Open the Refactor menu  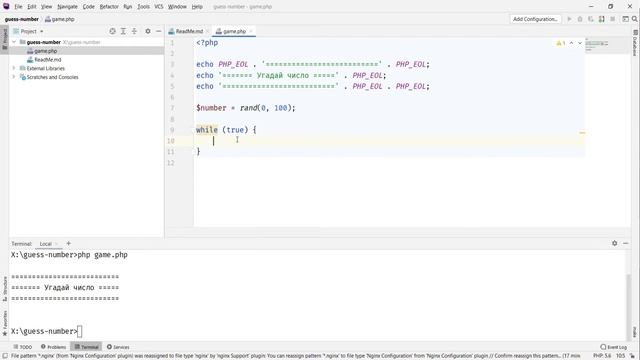(109, 7)
